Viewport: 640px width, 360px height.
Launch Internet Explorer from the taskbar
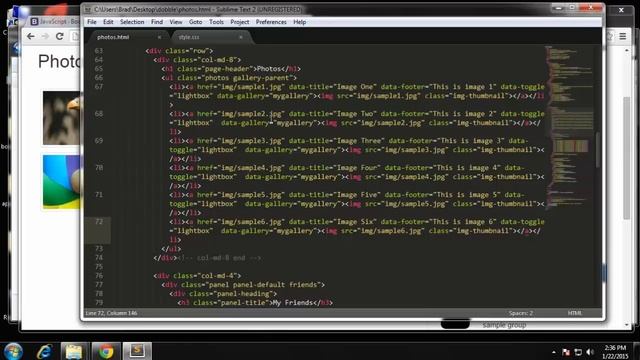coord(44,351)
